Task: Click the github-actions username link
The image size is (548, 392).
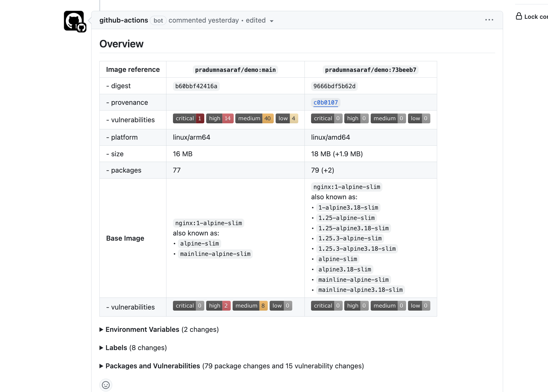Action: point(124,20)
